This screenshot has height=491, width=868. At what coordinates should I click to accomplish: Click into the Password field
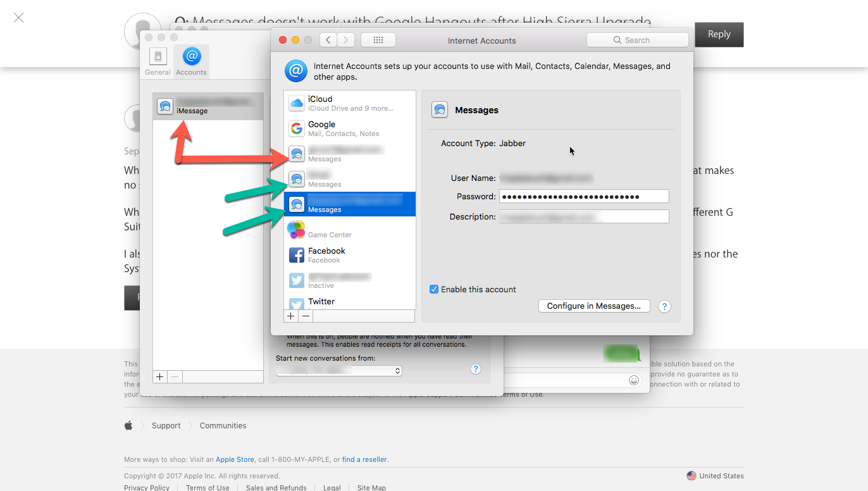(584, 196)
